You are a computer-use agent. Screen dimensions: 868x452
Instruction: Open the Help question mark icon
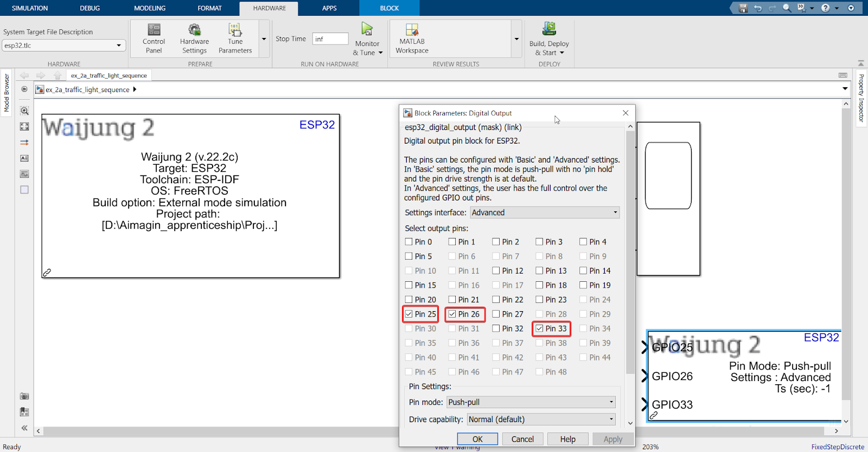click(x=825, y=8)
